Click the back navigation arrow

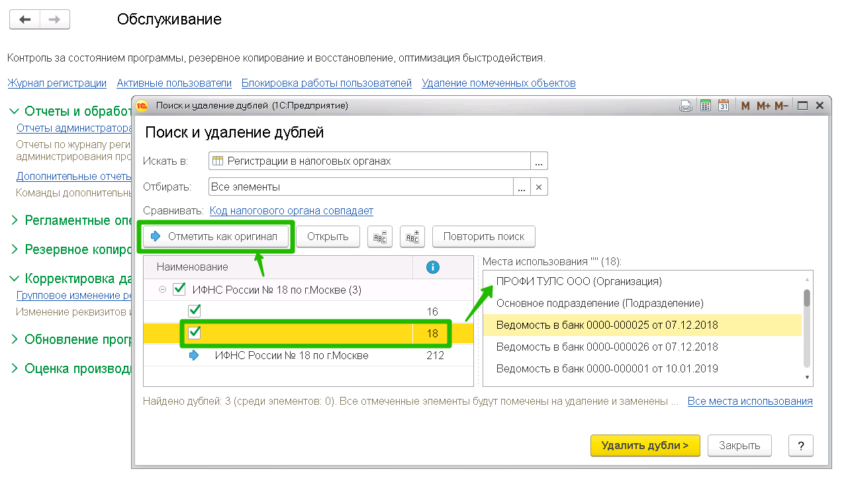25,20
